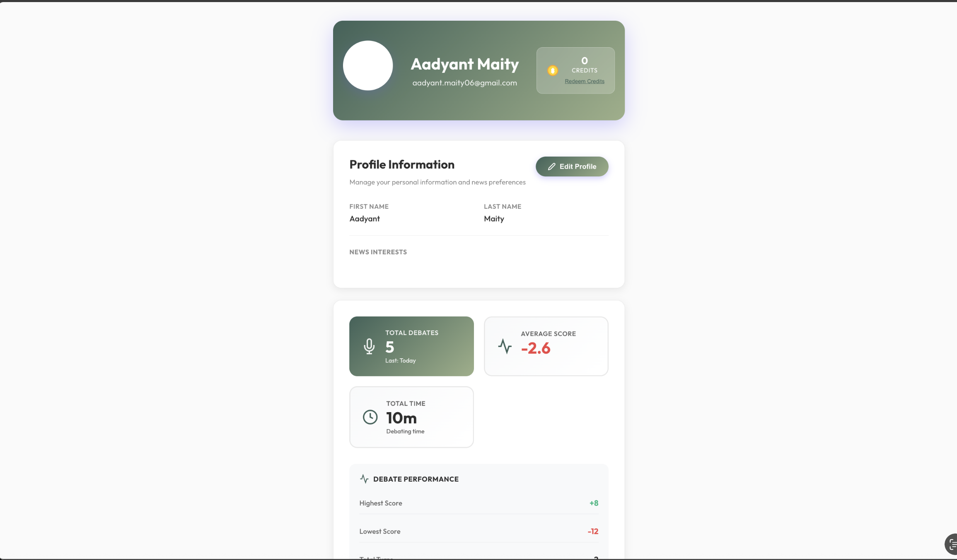The image size is (957, 560).
Task: Click the 10m Total Time value
Action: 401,418
